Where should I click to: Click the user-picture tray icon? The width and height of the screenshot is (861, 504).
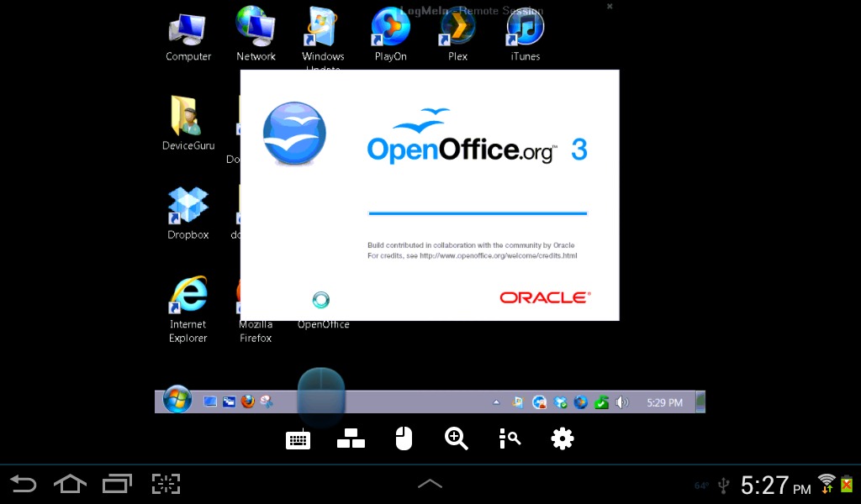539,402
